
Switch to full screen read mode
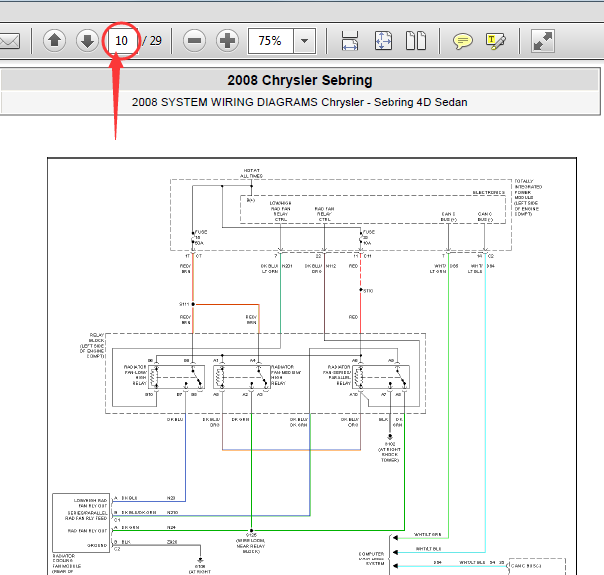(x=543, y=40)
